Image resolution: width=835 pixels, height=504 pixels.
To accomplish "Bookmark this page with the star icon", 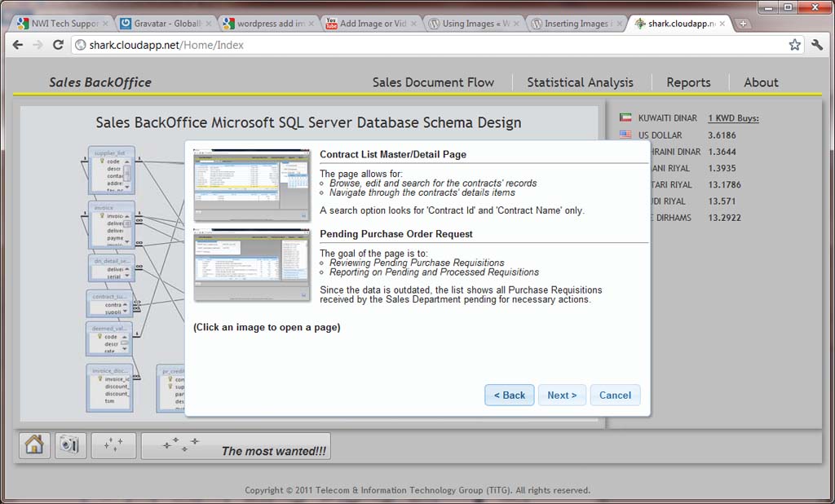I will point(794,45).
